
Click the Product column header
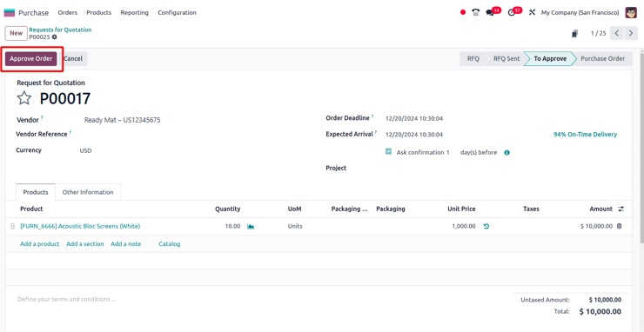(x=31, y=209)
